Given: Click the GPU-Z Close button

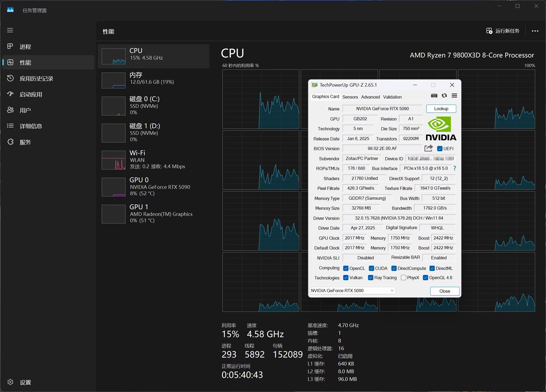Looking at the screenshot, I should point(445,291).
